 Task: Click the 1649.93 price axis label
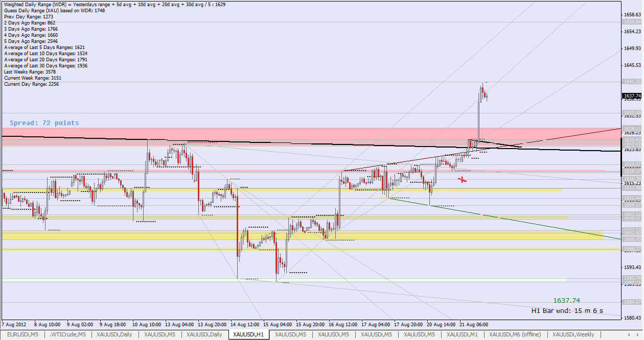pyautogui.click(x=633, y=48)
